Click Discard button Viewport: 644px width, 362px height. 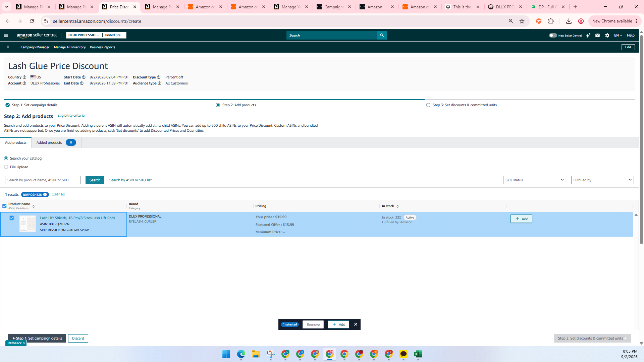pyautogui.click(x=78, y=338)
